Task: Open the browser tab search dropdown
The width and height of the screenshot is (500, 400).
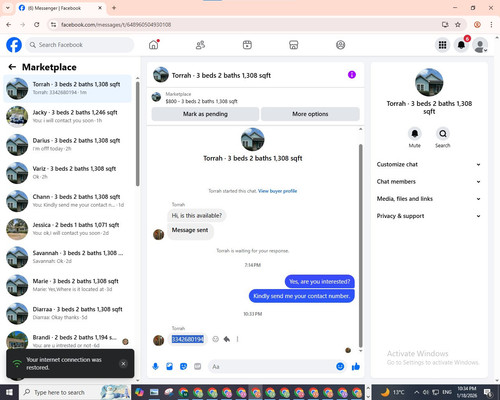Action: (8, 8)
